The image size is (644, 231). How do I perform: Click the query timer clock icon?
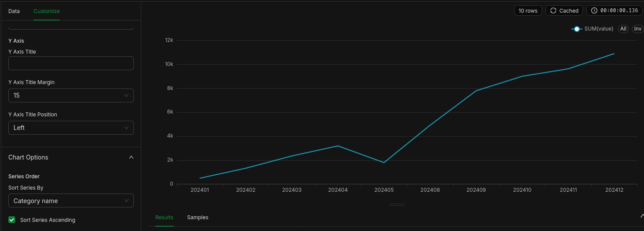(594, 10)
